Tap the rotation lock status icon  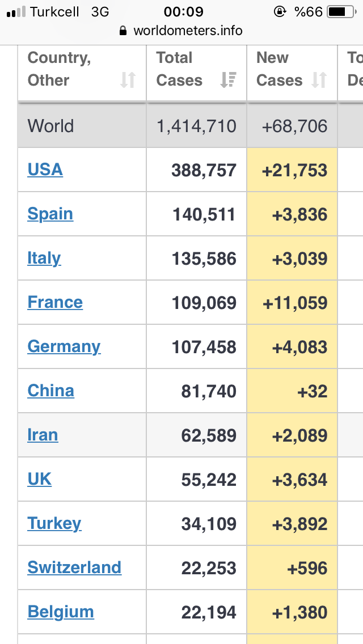(280, 12)
